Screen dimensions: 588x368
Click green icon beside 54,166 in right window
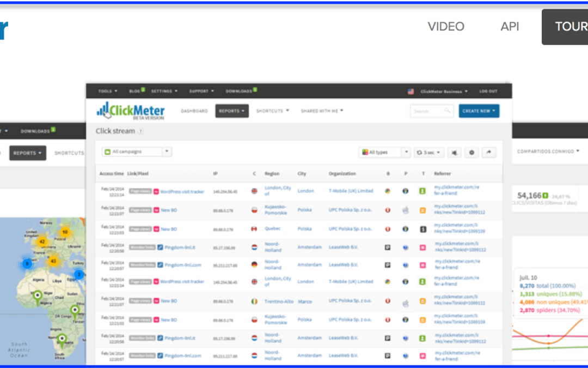[546, 196]
